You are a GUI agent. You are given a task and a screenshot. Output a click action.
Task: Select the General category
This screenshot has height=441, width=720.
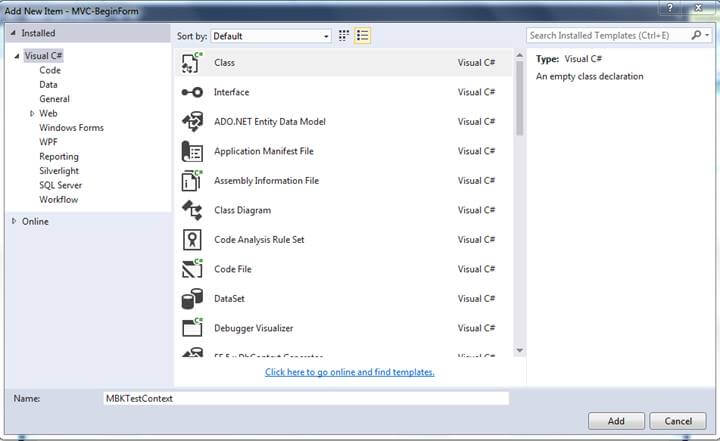pyautogui.click(x=54, y=99)
